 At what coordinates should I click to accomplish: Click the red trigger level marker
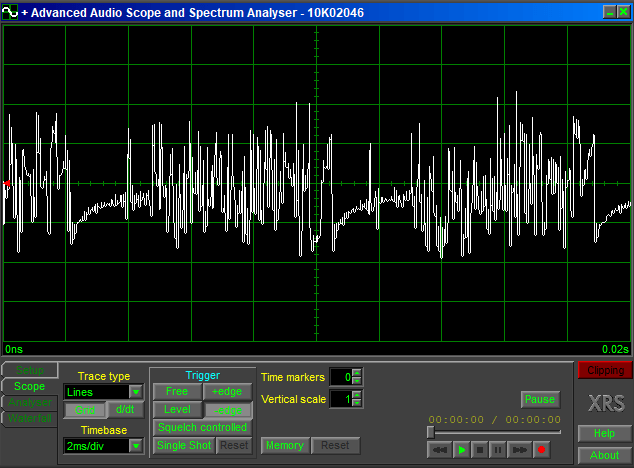6,184
